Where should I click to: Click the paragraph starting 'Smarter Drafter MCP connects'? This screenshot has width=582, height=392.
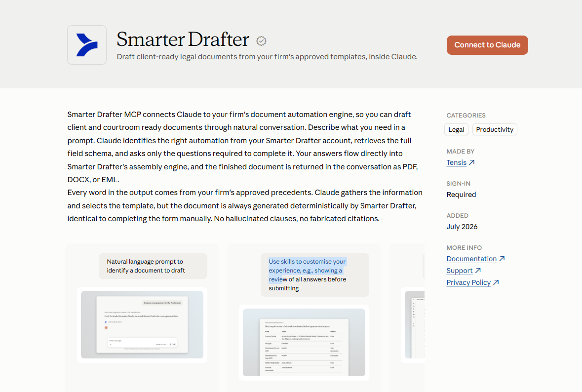click(243, 147)
